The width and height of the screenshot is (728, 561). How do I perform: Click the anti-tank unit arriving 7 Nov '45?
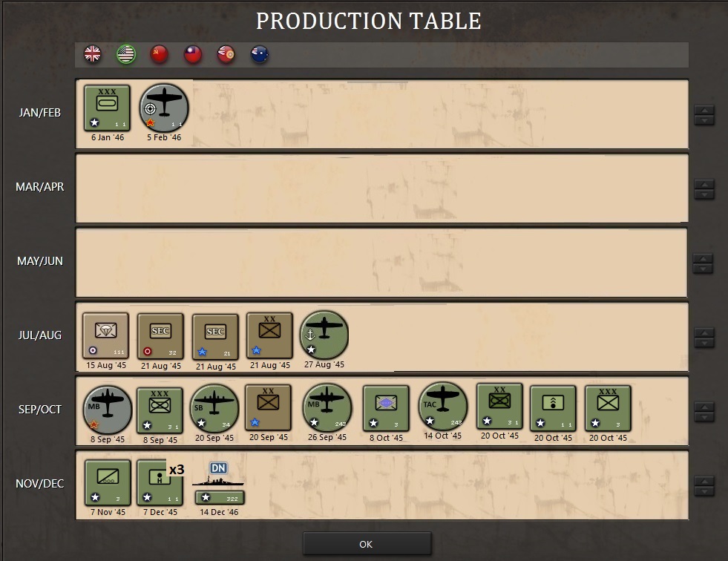[108, 482]
